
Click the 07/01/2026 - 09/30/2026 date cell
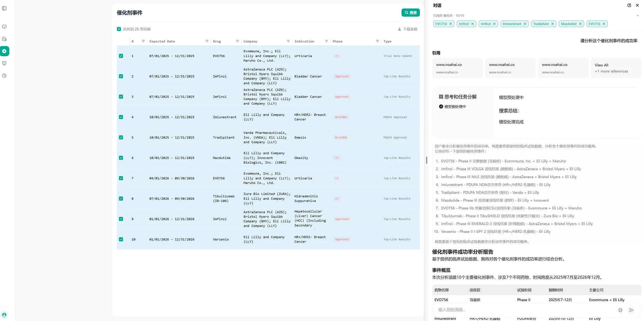pos(172,199)
